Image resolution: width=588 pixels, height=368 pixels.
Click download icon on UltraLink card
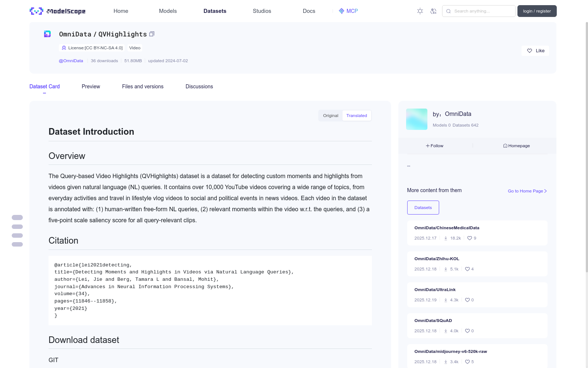446,300
